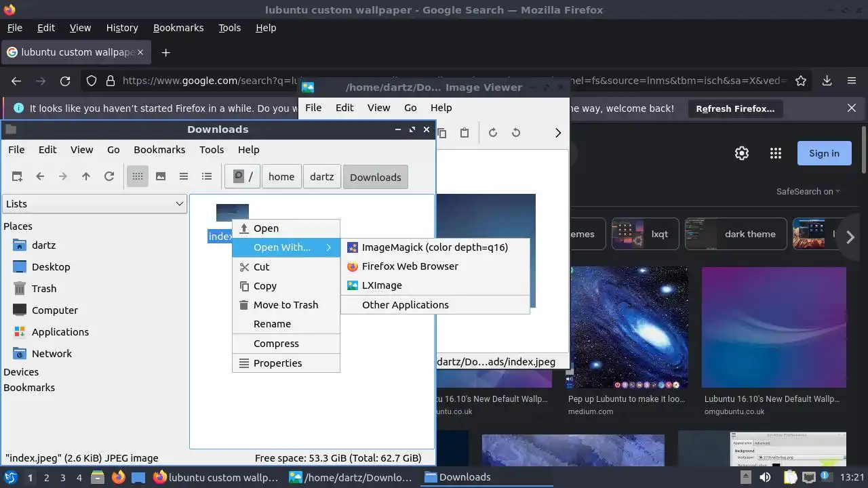
Task: Bookmark this page with the star icon
Action: pos(801,81)
